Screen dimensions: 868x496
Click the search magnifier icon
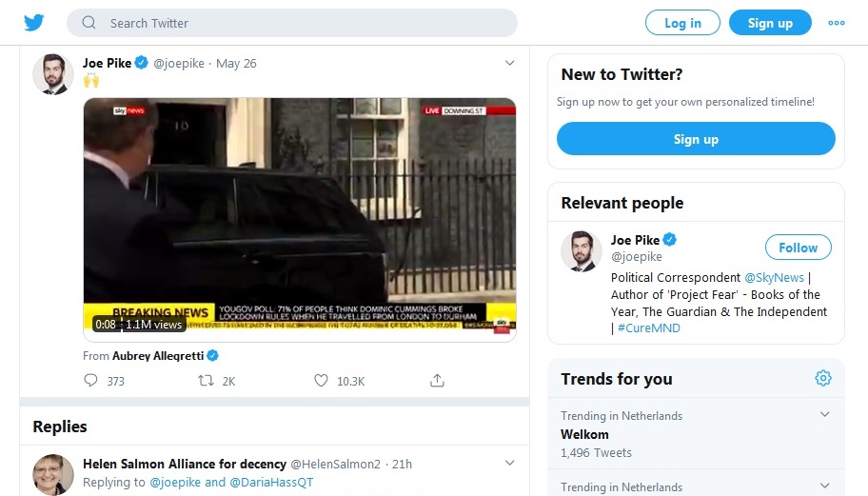tap(89, 23)
